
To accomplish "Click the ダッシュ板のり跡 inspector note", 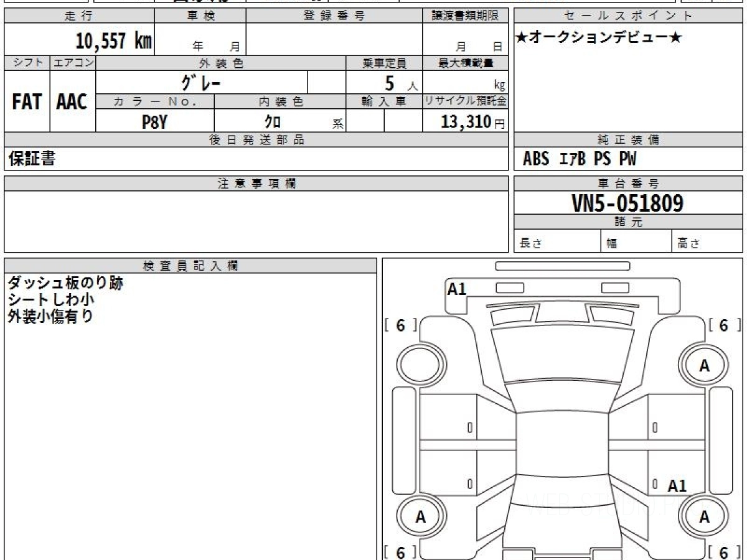I will pos(65,283).
